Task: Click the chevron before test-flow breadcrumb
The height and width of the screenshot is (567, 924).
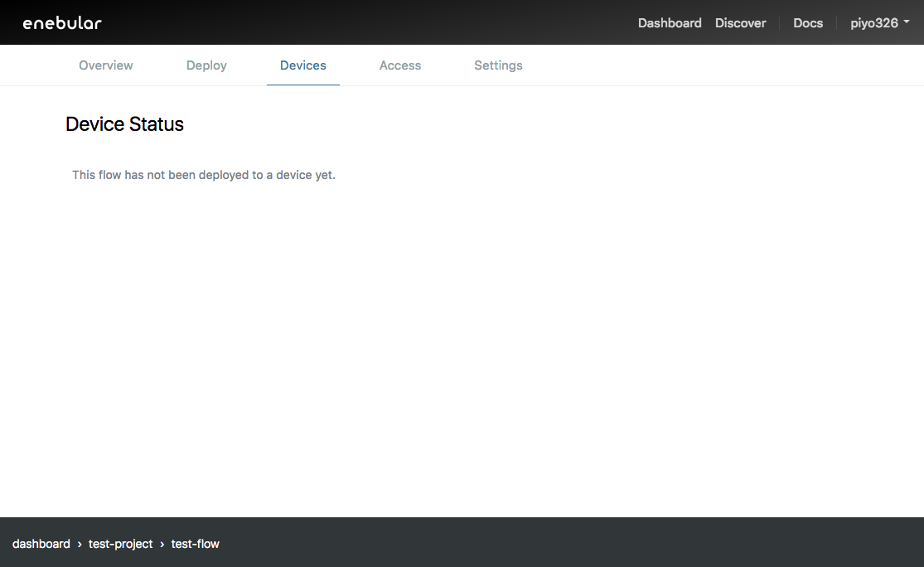Action: click(162, 545)
